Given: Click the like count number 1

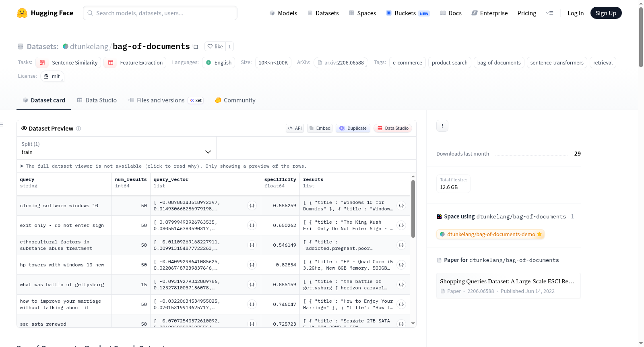Looking at the screenshot, I should (229, 46).
